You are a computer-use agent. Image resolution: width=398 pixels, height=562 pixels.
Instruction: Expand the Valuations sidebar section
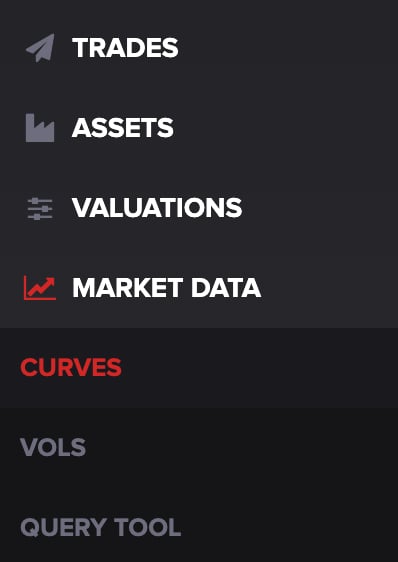pos(199,208)
